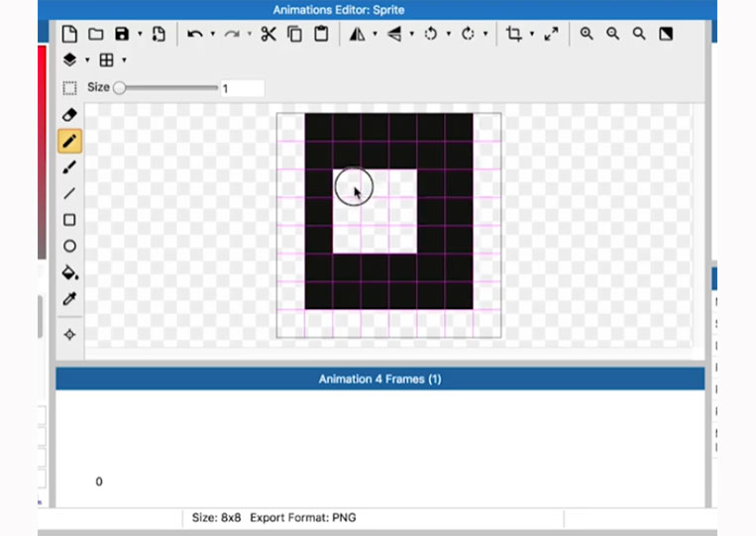Viewport: 756px width, 536px height.
Task: Select the rectangular selection tool
Action: click(x=69, y=88)
